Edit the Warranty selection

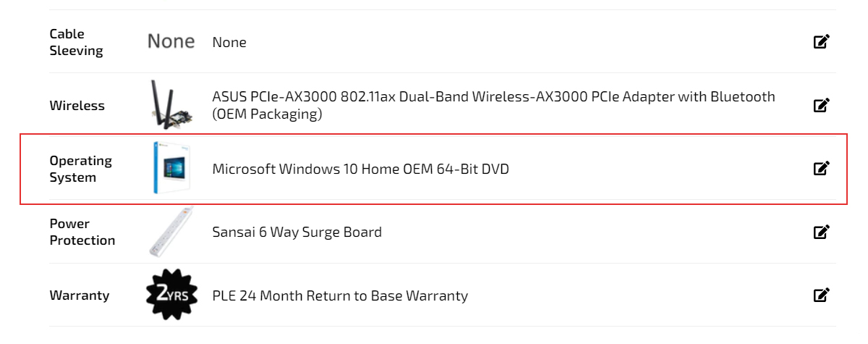[821, 295]
